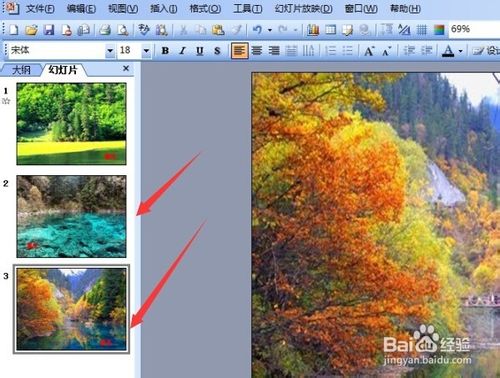This screenshot has width=500, height=378.
Task: Insert a table icon
Action: click(330, 30)
